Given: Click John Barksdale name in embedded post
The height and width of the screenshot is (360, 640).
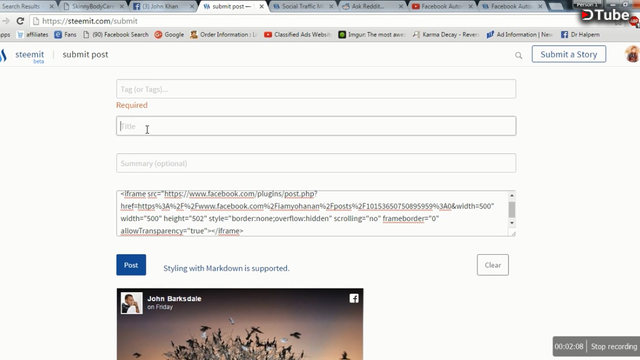Looking at the screenshot, I should 174,298.
